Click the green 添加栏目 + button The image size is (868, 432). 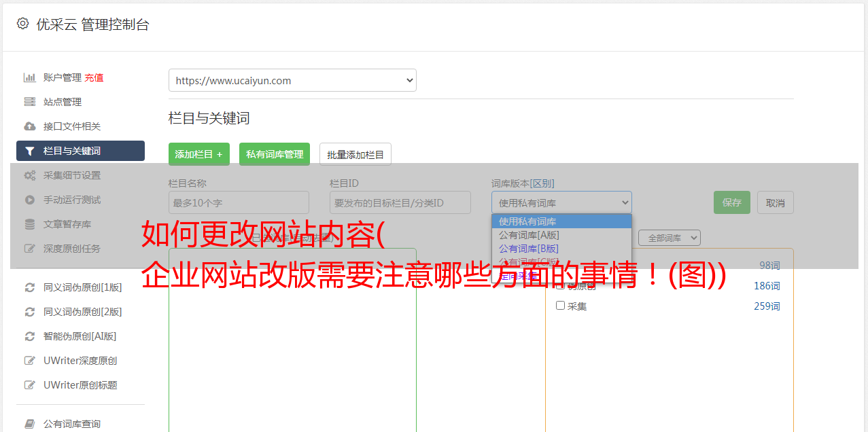[x=199, y=154]
